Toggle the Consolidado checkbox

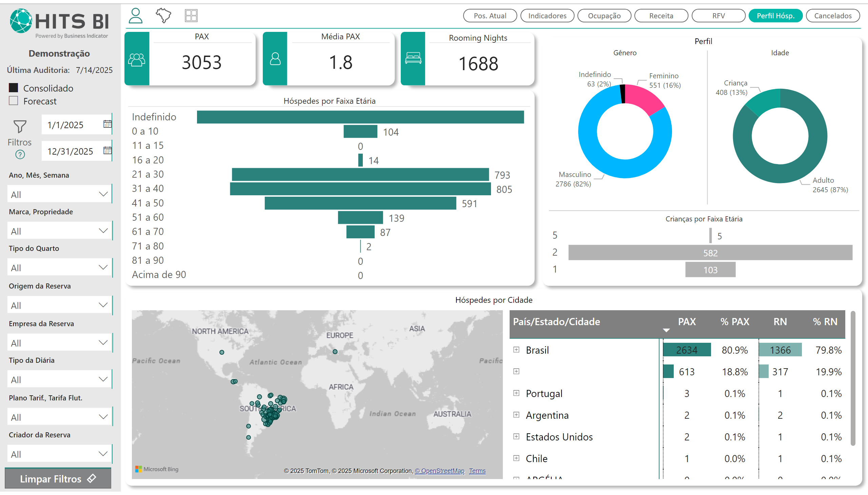coord(14,88)
